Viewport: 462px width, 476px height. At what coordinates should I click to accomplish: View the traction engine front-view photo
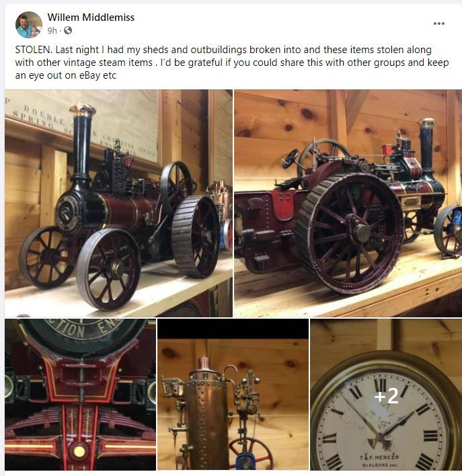click(x=118, y=203)
